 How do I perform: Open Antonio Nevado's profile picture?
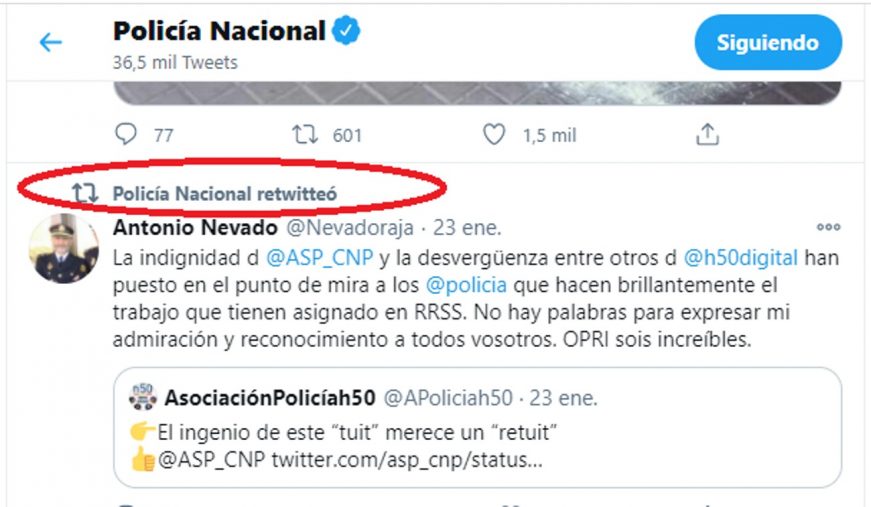[x=63, y=250]
